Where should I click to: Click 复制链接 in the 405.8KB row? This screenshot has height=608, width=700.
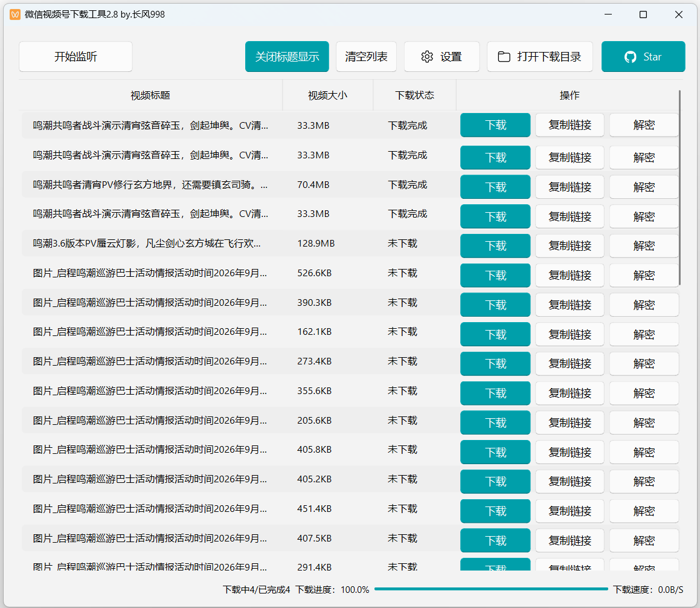point(570,452)
